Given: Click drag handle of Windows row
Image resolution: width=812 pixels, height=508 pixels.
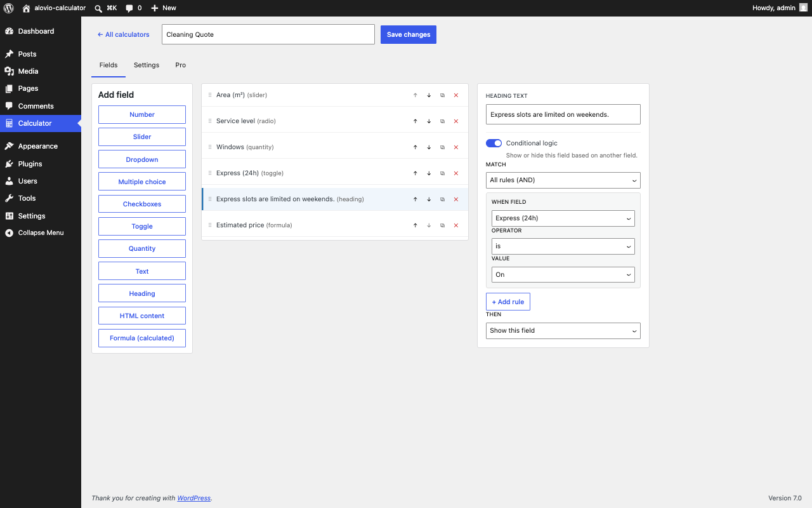Looking at the screenshot, I should 210,147.
